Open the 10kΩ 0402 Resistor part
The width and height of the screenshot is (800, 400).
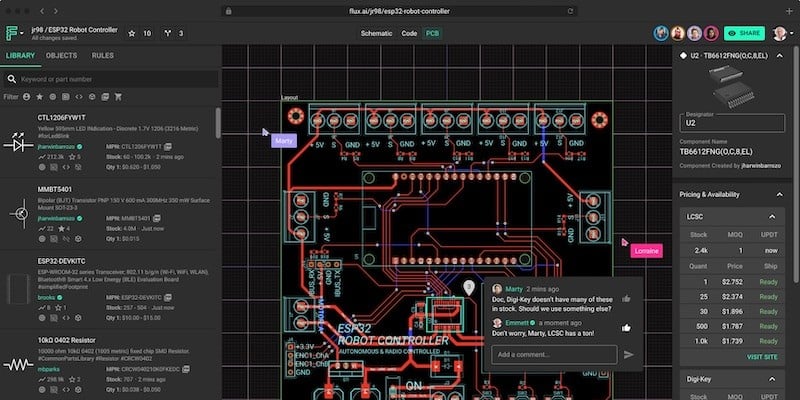(x=66, y=340)
